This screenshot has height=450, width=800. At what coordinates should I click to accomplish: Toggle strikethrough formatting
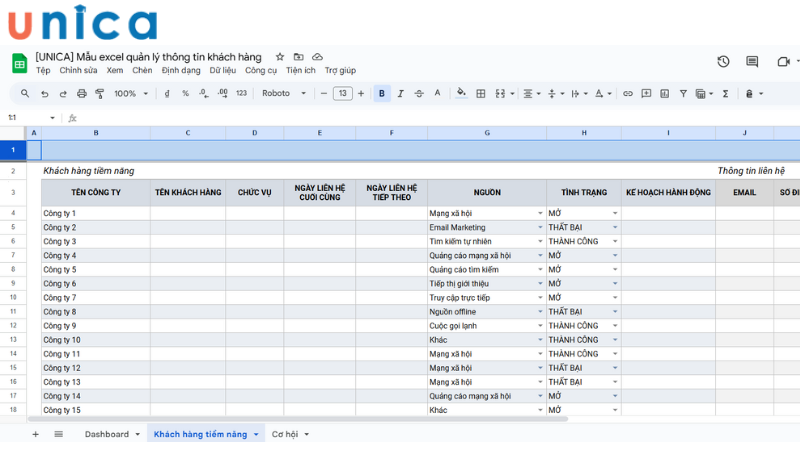[x=418, y=94]
